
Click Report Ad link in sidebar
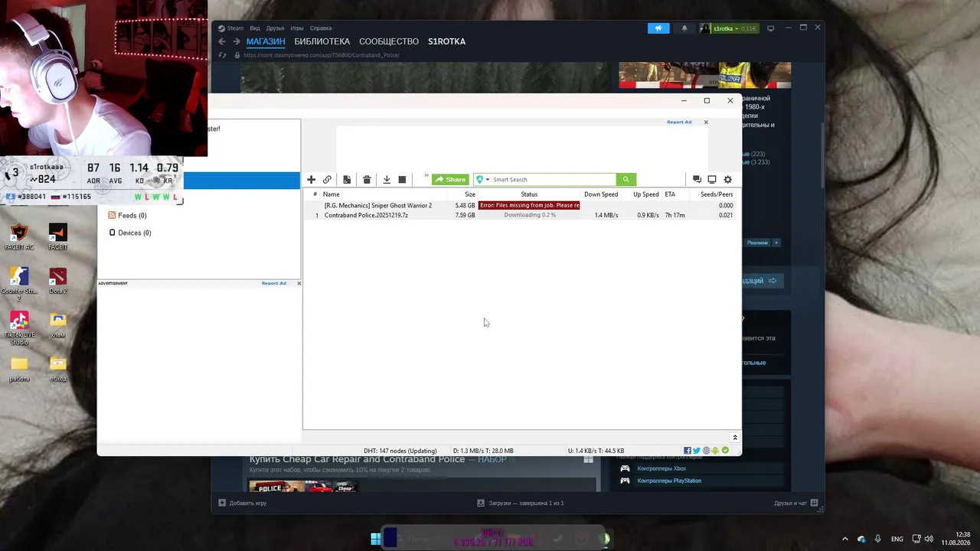274,283
